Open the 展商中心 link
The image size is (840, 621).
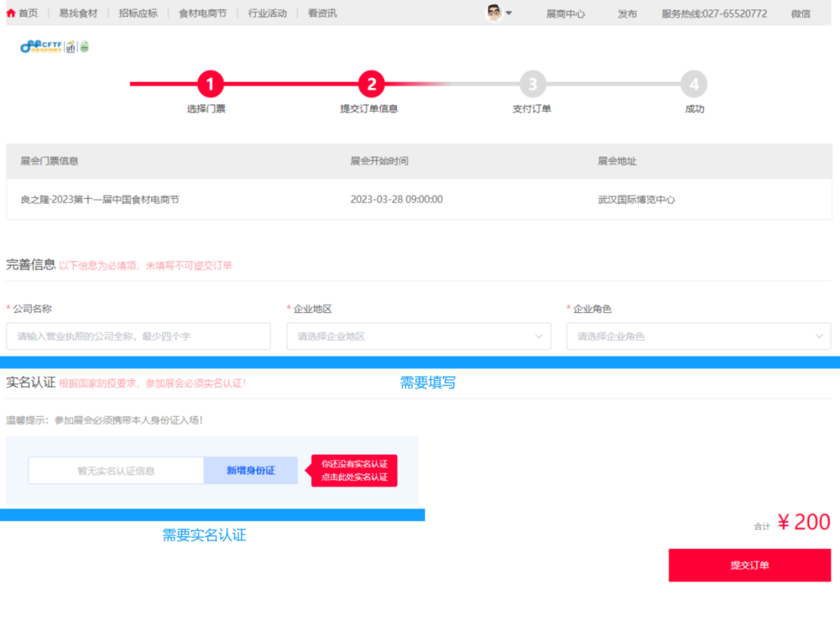pyautogui.click(x=565, y=14)
